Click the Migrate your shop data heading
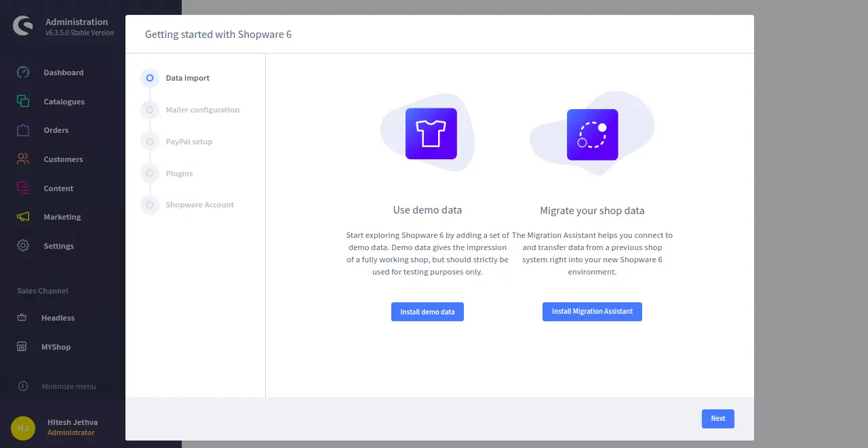868x448 pixels. 592,211
